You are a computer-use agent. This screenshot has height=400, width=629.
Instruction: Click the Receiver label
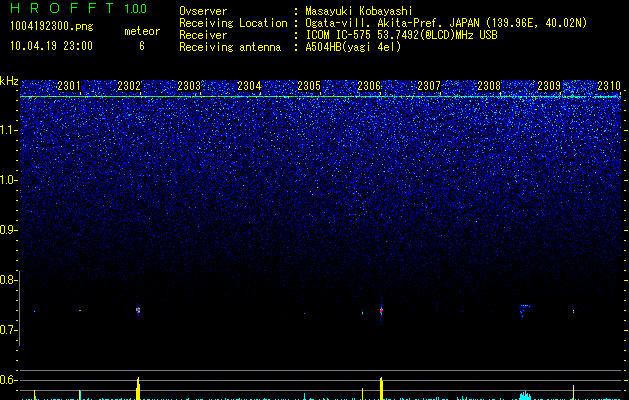click(203, 35)
